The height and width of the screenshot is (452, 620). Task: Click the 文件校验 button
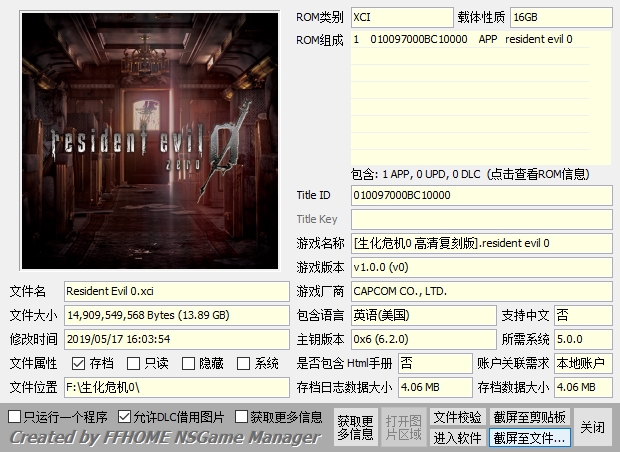point(457,417)
